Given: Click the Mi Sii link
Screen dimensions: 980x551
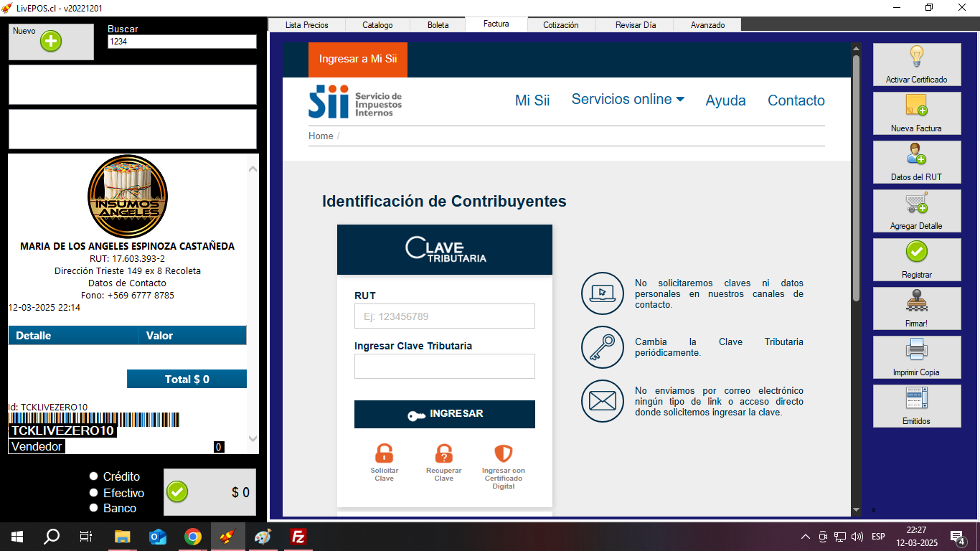Looking at the screenshot, I should [x=532, y=100].
